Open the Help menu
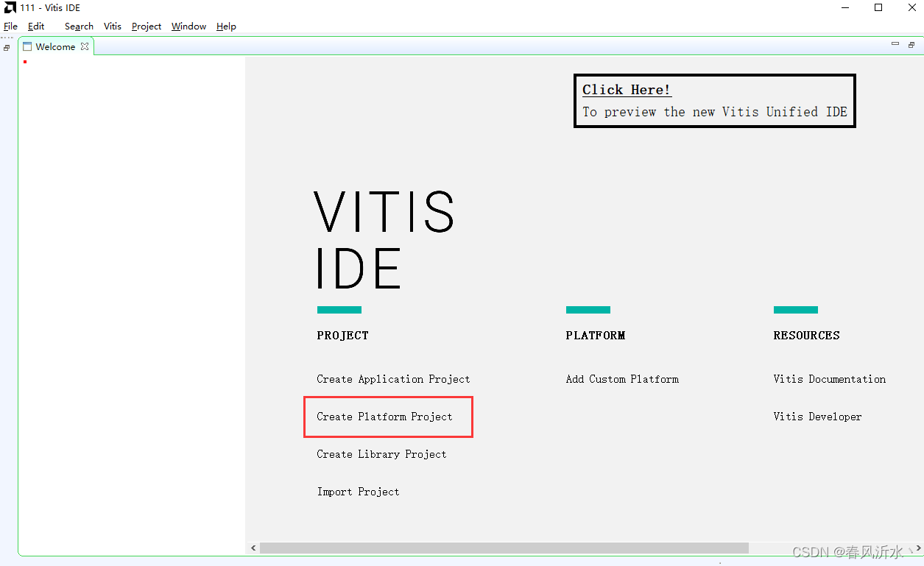The width and height of the screenshot is (924, 566). coord(226,26)
